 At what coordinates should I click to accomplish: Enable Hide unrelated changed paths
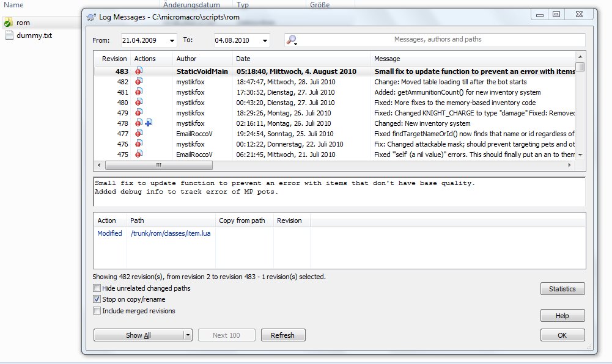pyautogui.click(x=97, y=288)
